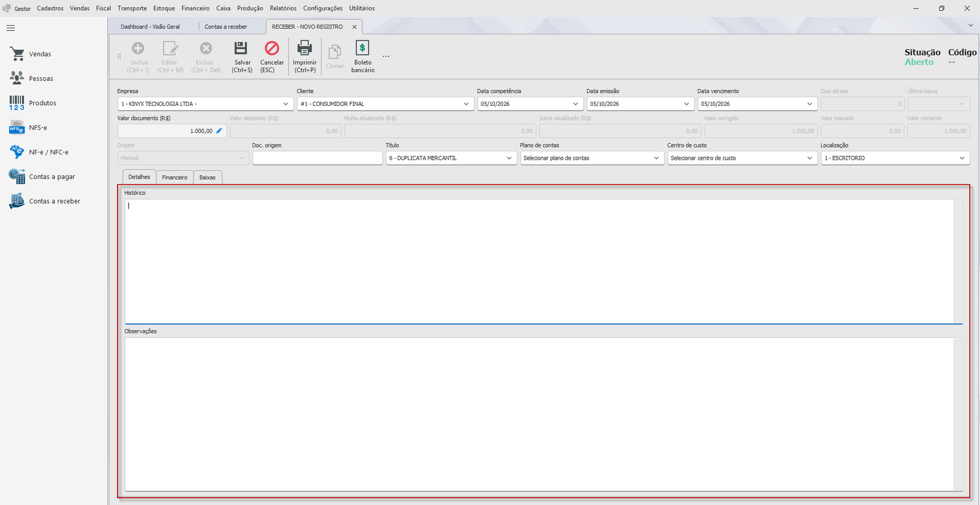Select the Detalhes sub-tab
This screenshot has height=505, width=980.
point(139,177)
